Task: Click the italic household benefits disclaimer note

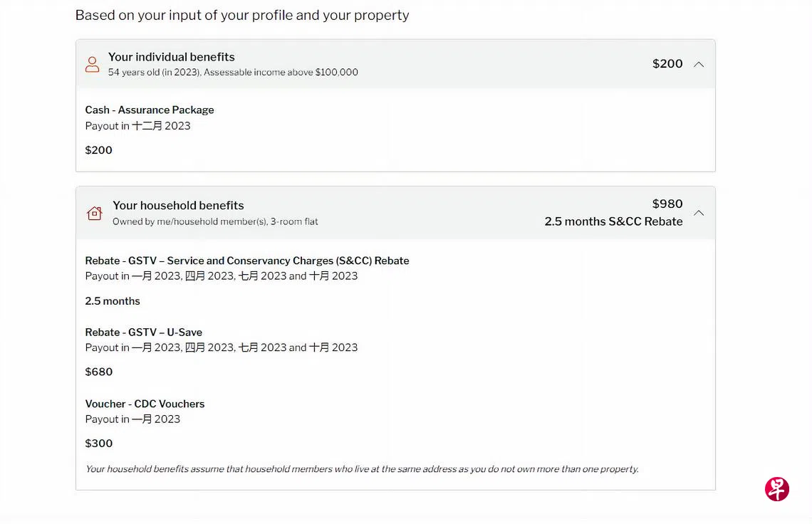Action: [362, 469]
